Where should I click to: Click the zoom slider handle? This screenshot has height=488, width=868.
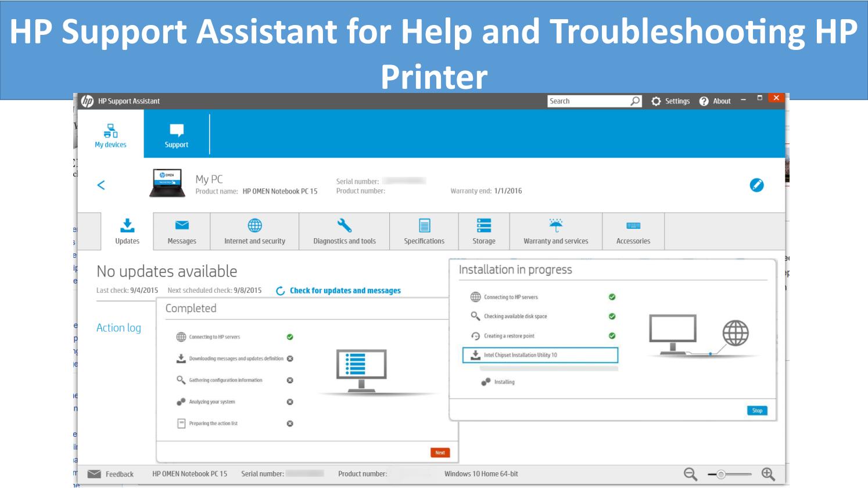point(721,475)
